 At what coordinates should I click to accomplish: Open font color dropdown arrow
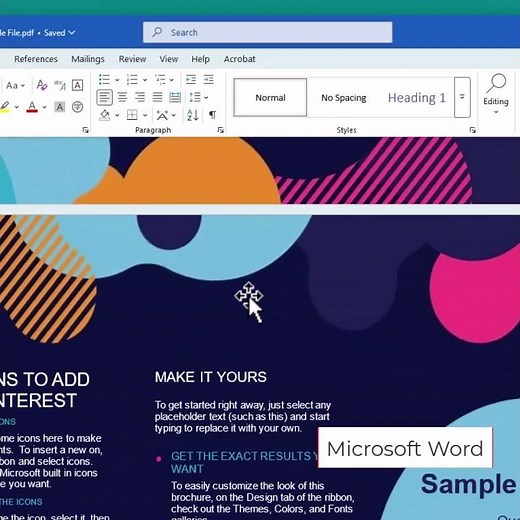(44, 107)
